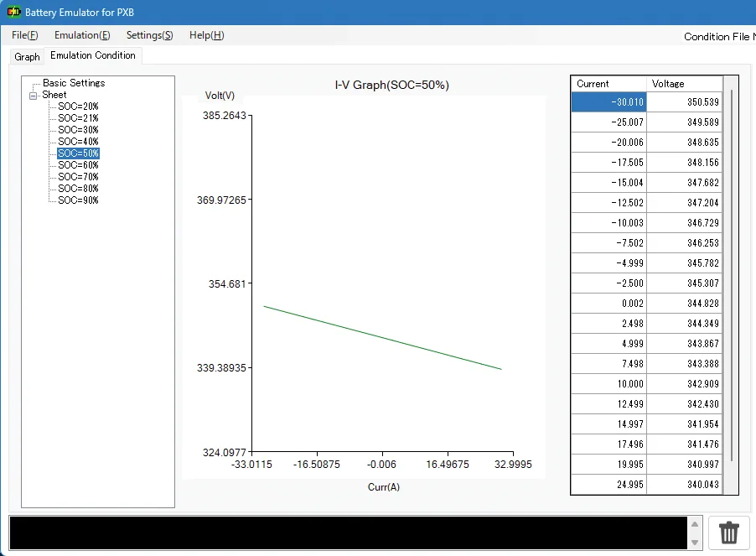Select current cell -10.003

tap(609, 223)
